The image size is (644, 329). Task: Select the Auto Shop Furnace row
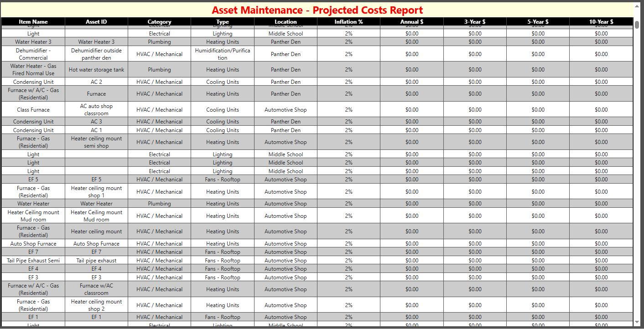[x=33, y=243]
